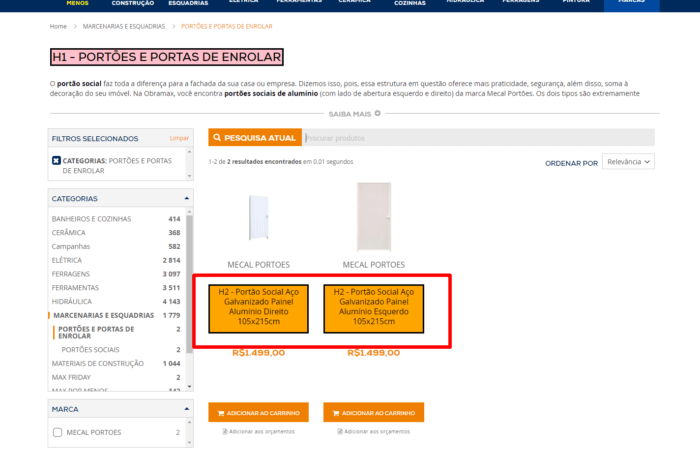The width and height of the screenshot is (700, 456).
Task: Click the search magnifier icon in Pesquisa Atual
Action: pos(217,137)
